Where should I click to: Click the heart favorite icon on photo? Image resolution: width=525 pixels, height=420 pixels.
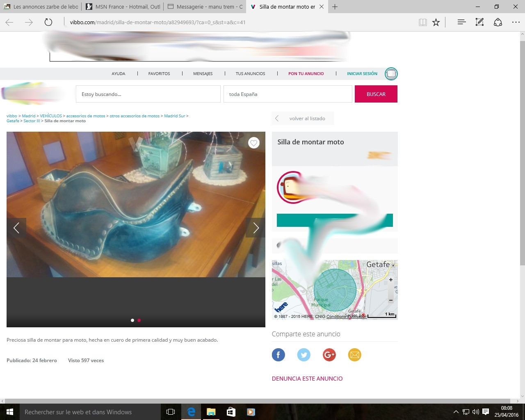pyautogui.click(x=254, y=143)
